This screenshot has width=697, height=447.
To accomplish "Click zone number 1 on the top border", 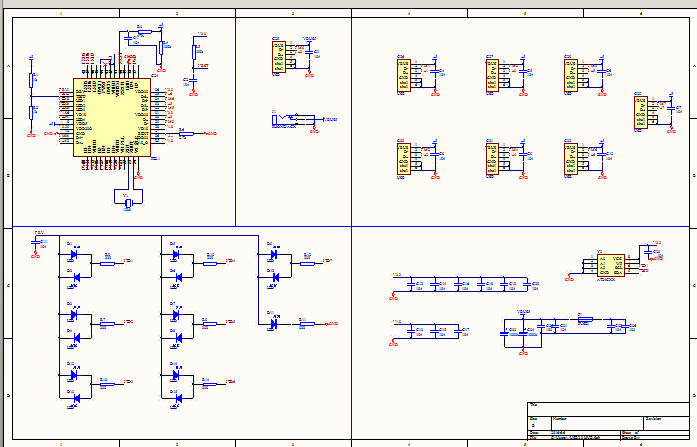I will 61,13.
